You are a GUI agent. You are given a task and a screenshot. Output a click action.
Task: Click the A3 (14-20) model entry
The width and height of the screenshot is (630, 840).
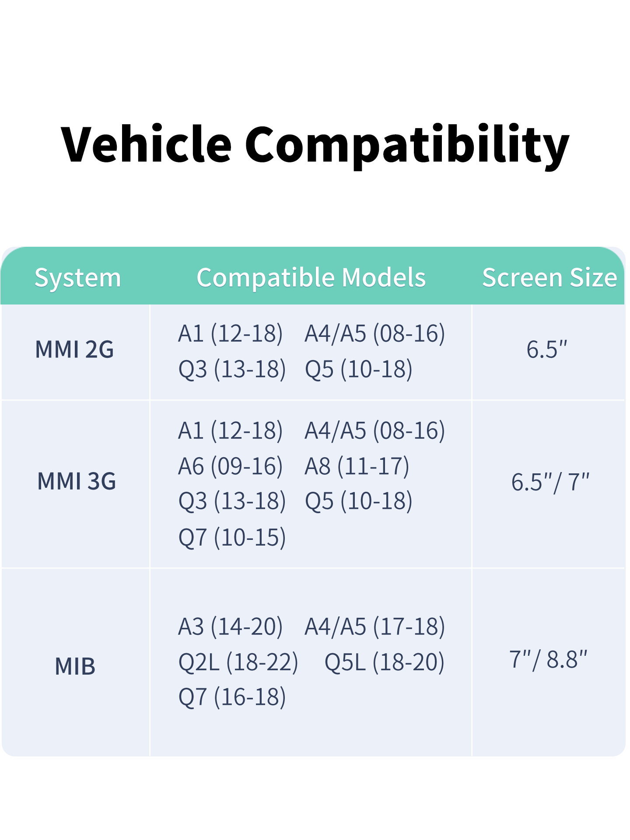(231, 626)
